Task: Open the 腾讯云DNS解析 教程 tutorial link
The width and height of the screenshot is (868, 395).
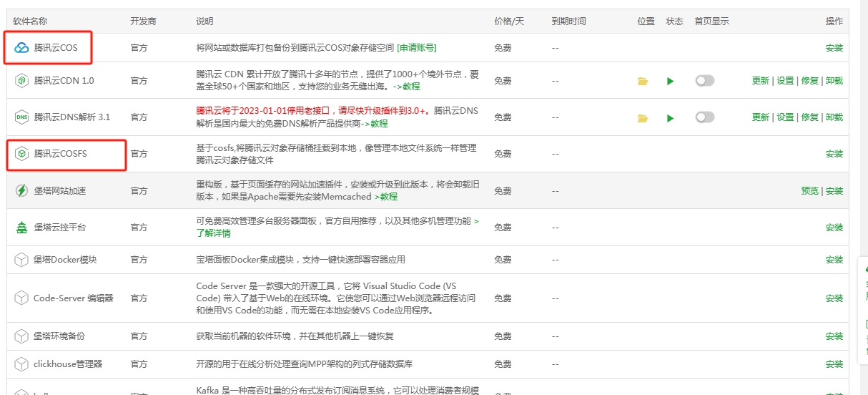Action: (374, 124)
